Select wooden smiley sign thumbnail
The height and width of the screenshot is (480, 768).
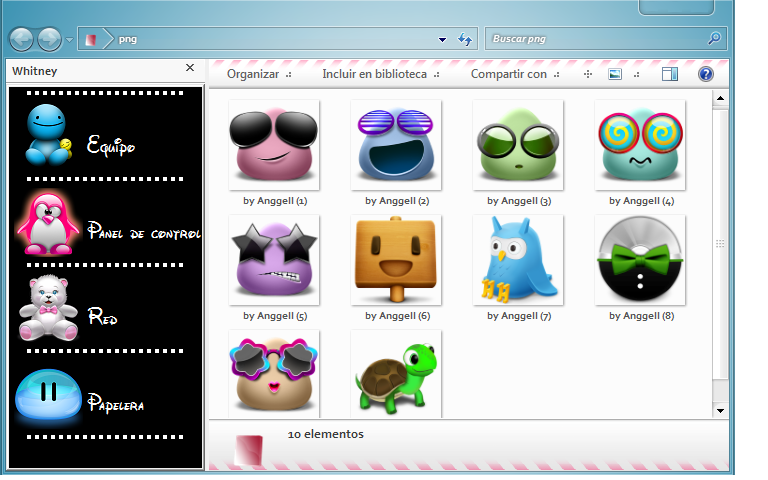(x=396, y=260)
